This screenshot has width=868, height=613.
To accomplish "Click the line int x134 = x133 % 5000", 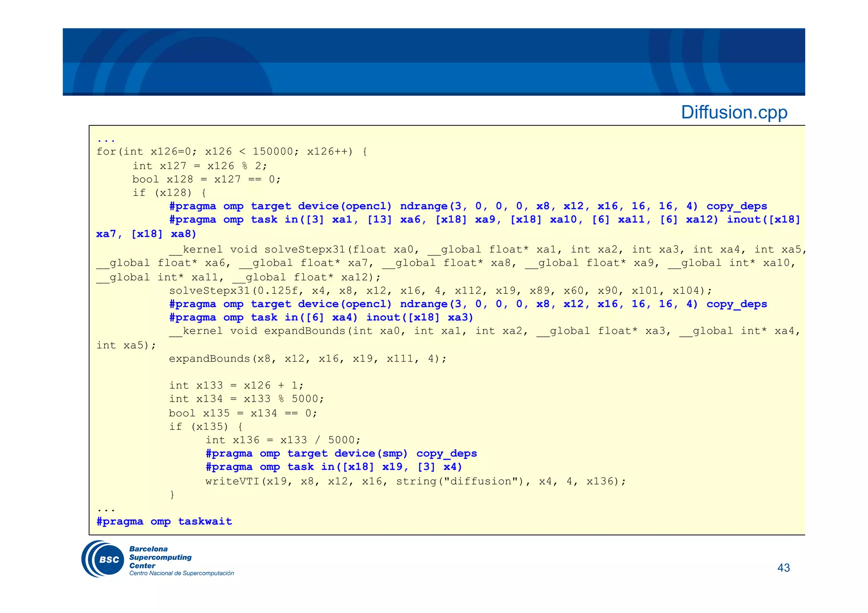I will 247,399.
